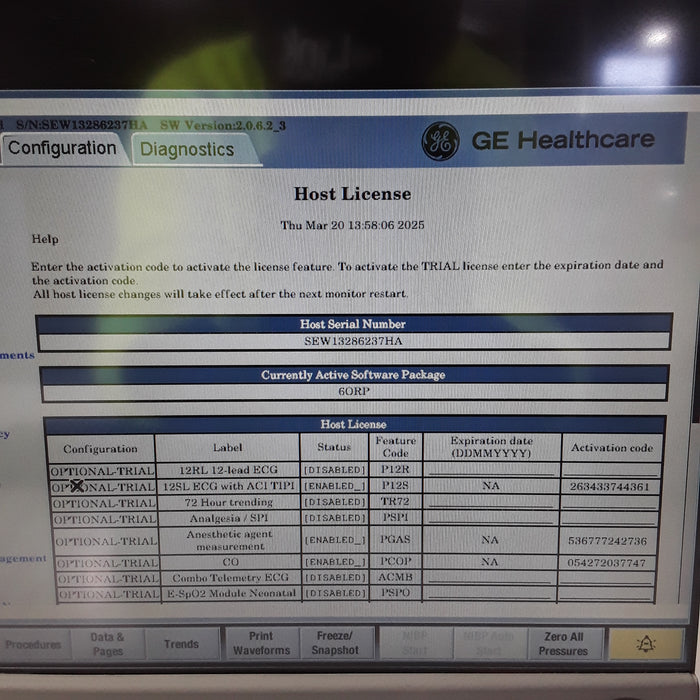700x700 pixels.
Task: Click the Anesthetic agent measurement label
Action: click(x=230, y=540)
